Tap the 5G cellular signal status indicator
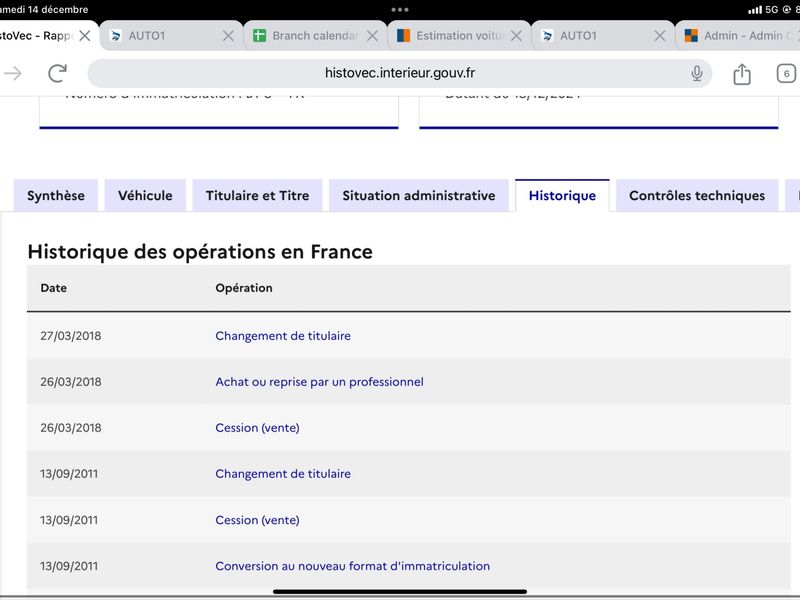Image resolution: width=800 pixels, height=600 pixels. (763, 10)
